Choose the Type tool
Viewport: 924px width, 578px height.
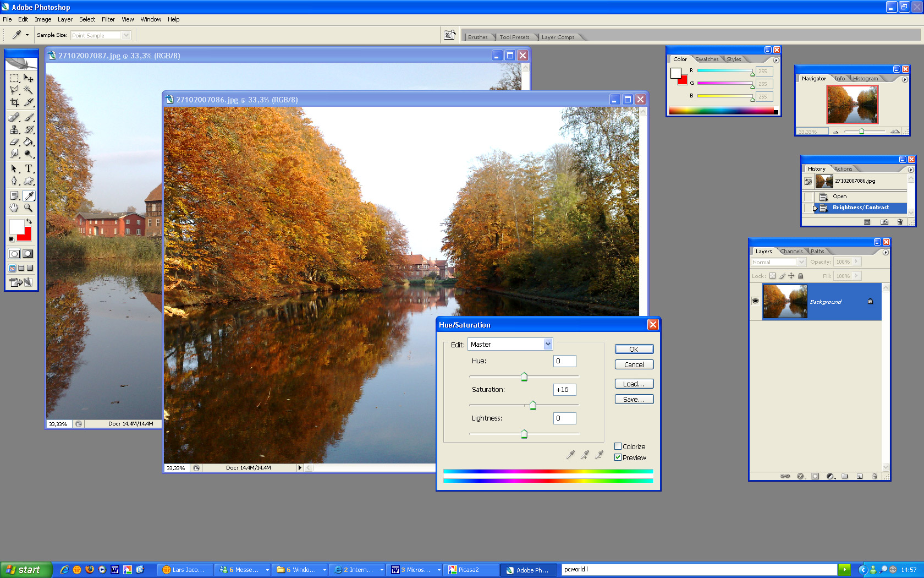tap(29, 168)
